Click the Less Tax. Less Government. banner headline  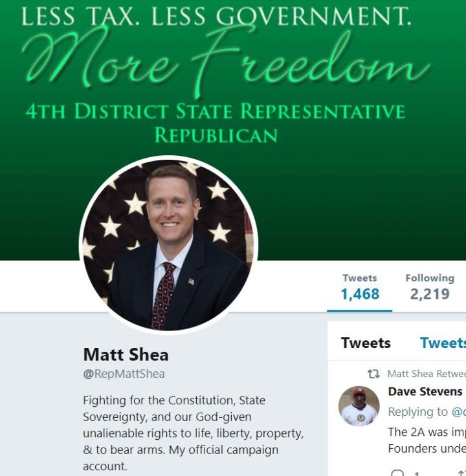coord(217,16)
